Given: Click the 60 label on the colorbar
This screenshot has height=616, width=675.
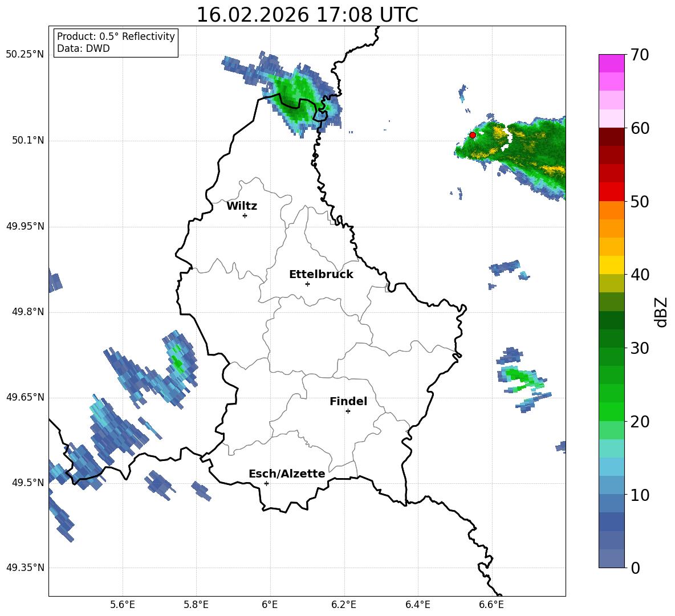Looking at the screenshot, I should [x=640, y=128].
